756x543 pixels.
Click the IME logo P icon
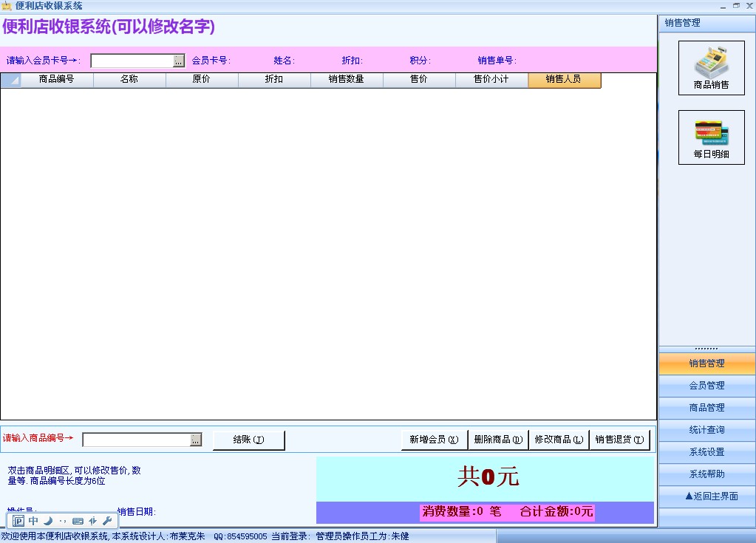click(19, 521)
